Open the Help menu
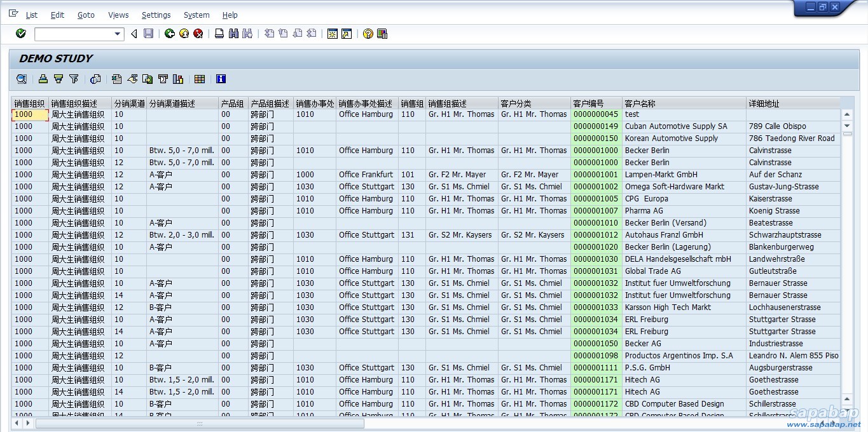Viewport: 868px width, 432px height. tap(230, 15)
